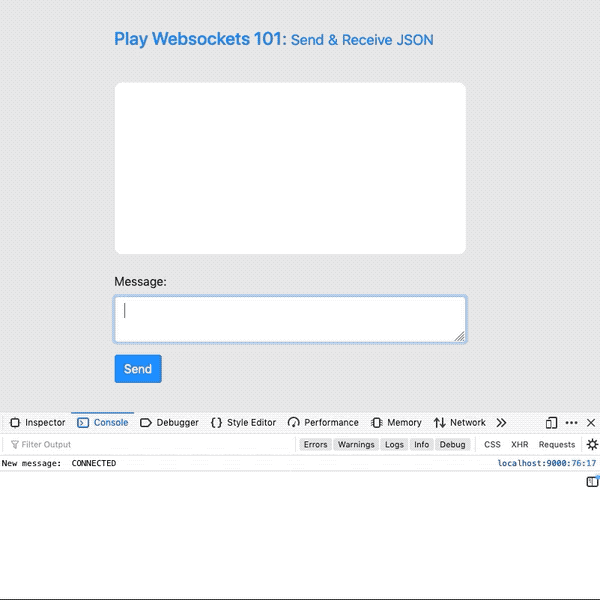600x600 pixels.
Task: Open console settings gear
Action: (x=592, y=444)
